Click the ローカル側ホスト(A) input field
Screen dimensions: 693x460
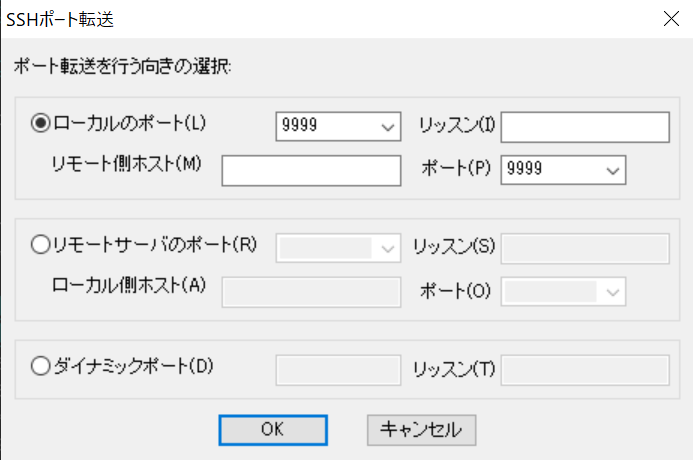pyautogui.click(x=311, y=292)
